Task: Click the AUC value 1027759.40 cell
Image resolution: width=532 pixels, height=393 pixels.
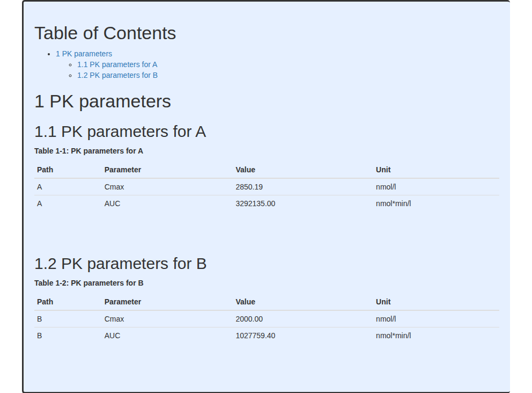Action: [x=255, y=336]
